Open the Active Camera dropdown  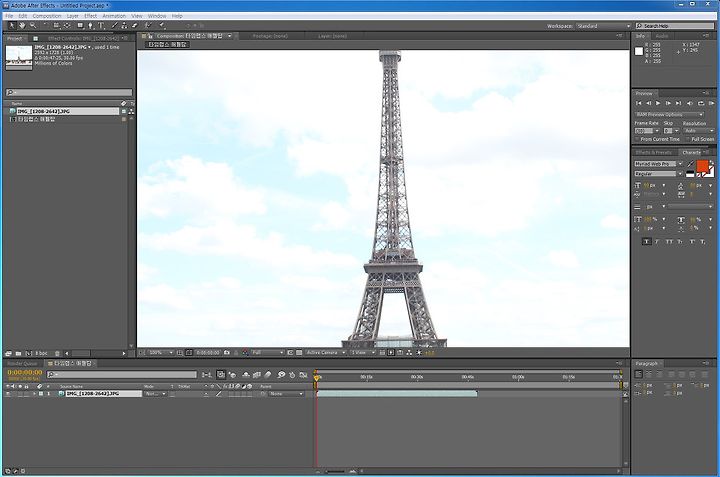tap(326, 353)
